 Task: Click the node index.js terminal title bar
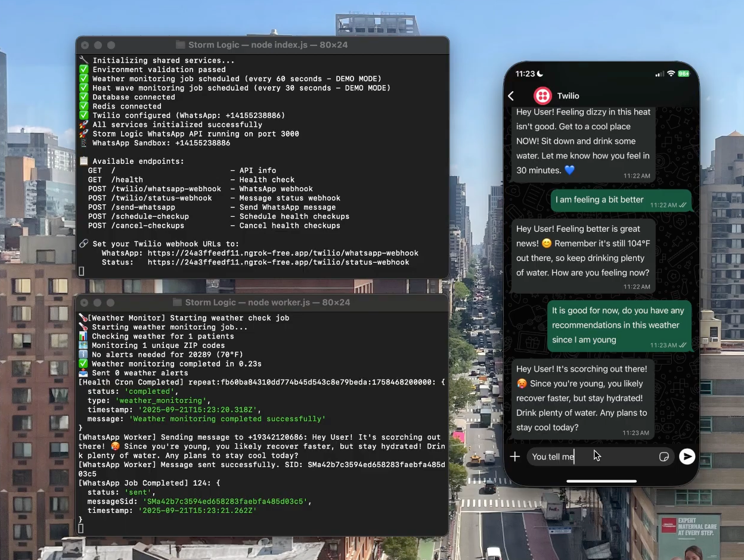click(262, 45)
